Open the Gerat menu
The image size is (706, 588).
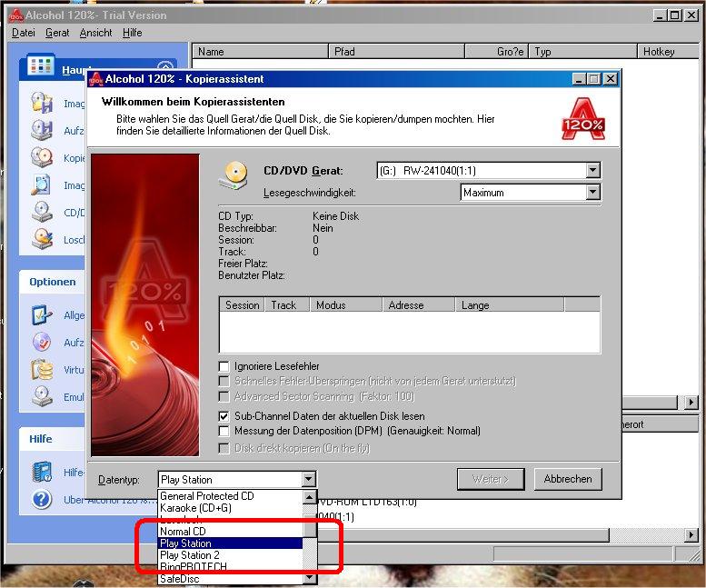[57, 33]
